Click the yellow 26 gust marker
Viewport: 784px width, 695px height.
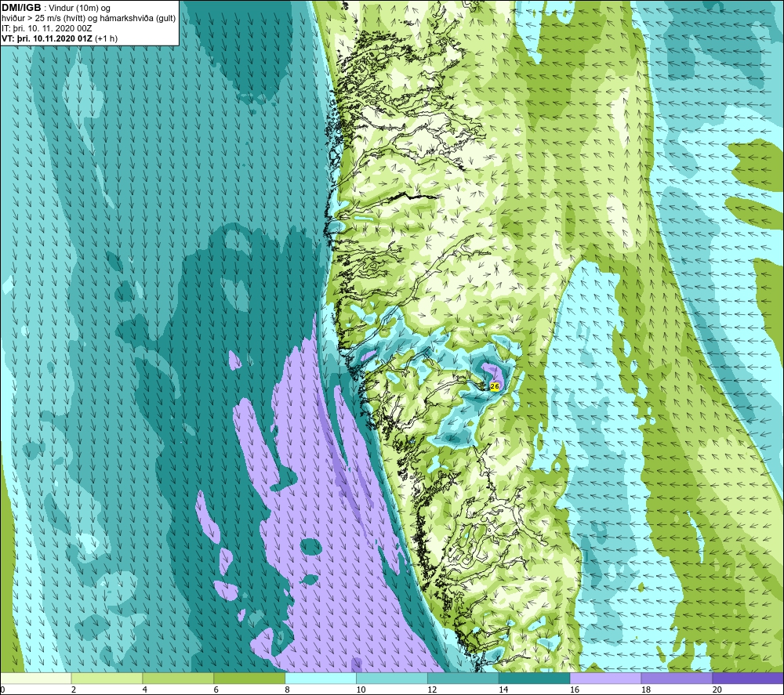[495, 386]
